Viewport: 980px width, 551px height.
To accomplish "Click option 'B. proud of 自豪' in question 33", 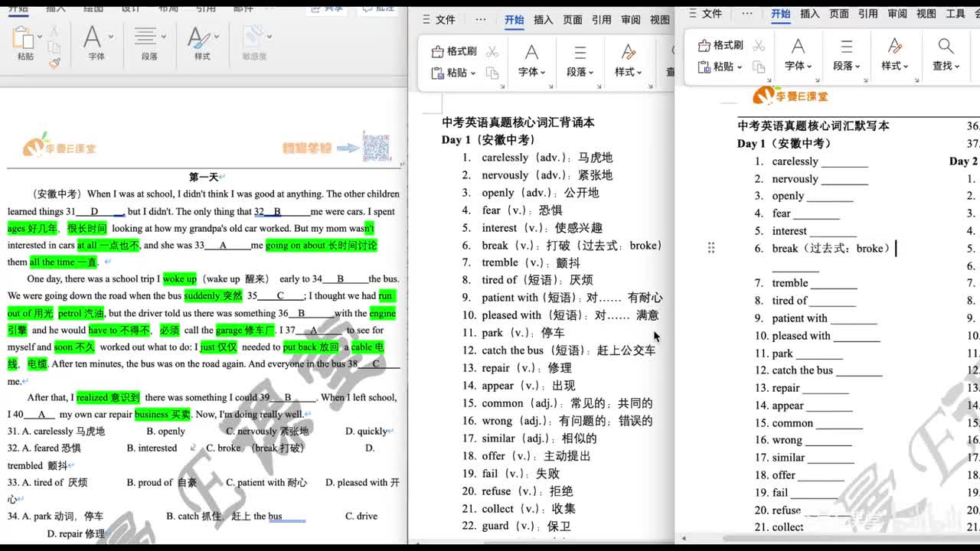I will pyautogui.click(x=162, y=483).
